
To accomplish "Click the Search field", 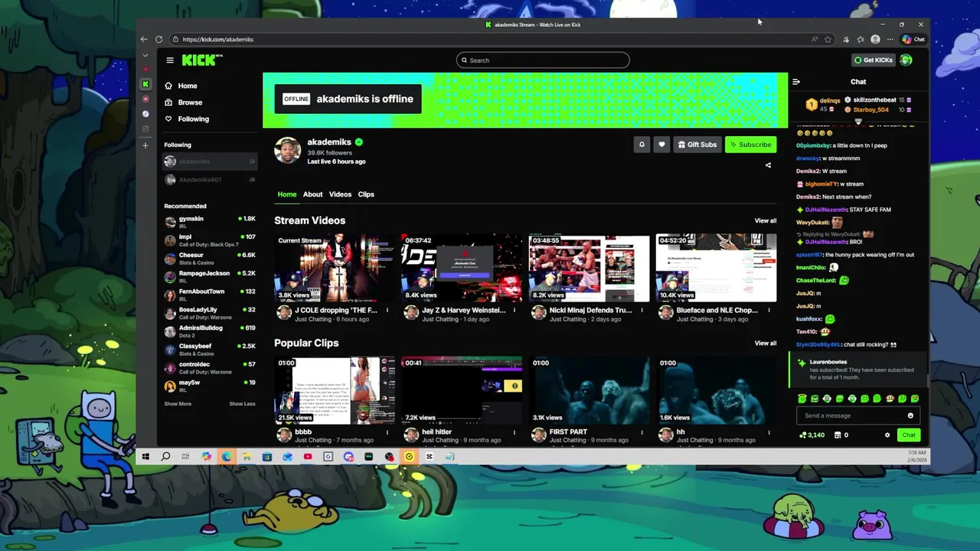I will click(x=543, y=60).
